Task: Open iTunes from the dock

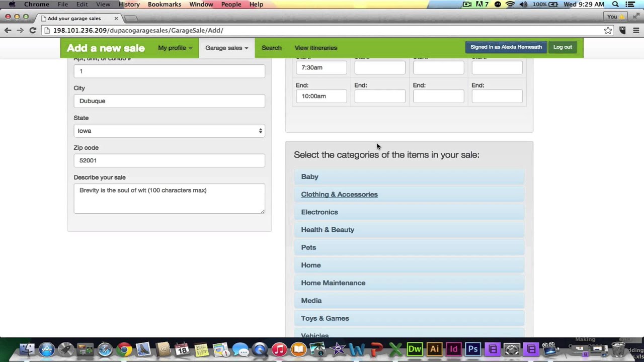Action: [x=279, y=349]
